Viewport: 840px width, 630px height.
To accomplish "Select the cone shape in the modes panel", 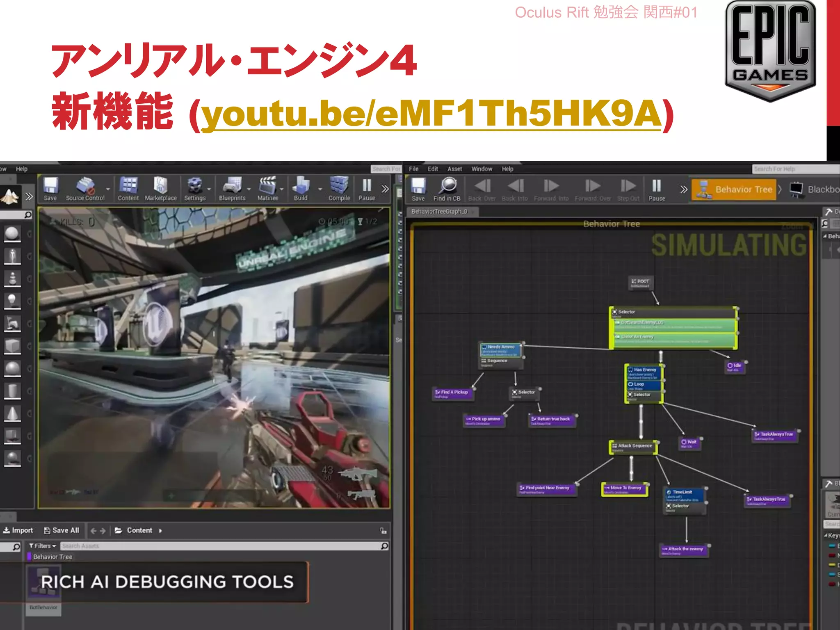I will pyautogui.click(x=12, y=413).
